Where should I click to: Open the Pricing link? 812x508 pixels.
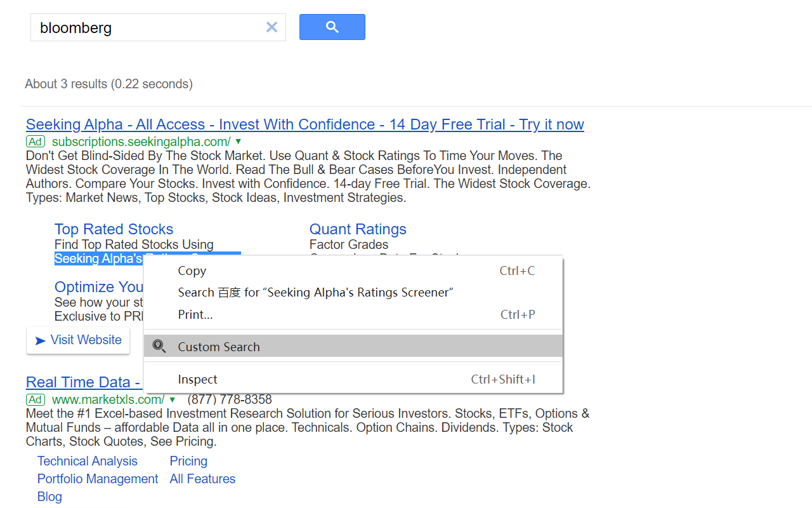pos(188,461)
